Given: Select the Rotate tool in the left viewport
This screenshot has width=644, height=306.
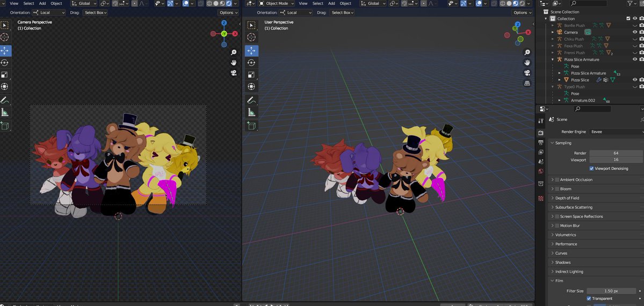Looking at the screenshot, I should (5, 63).
